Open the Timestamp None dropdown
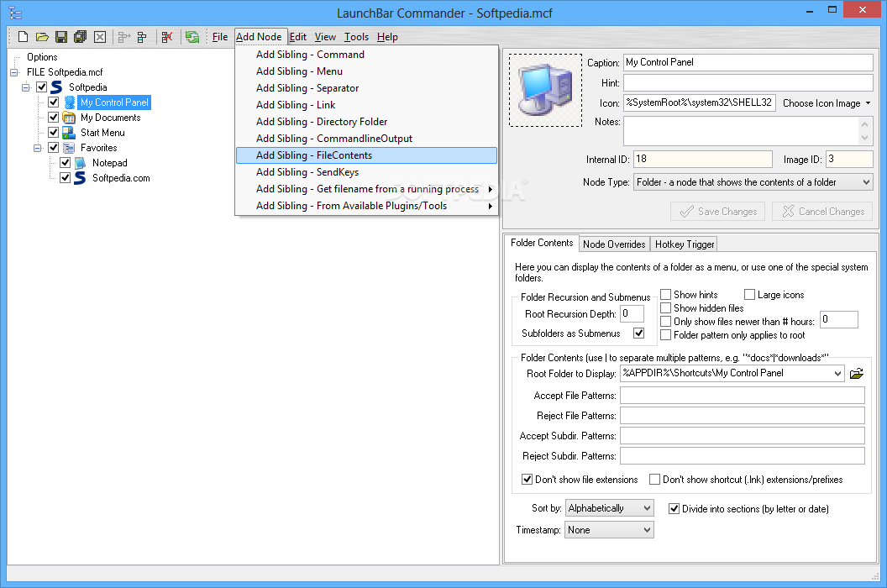Image resolution: width=887 pixels, height=588 pixels. [x=647, y=530]
